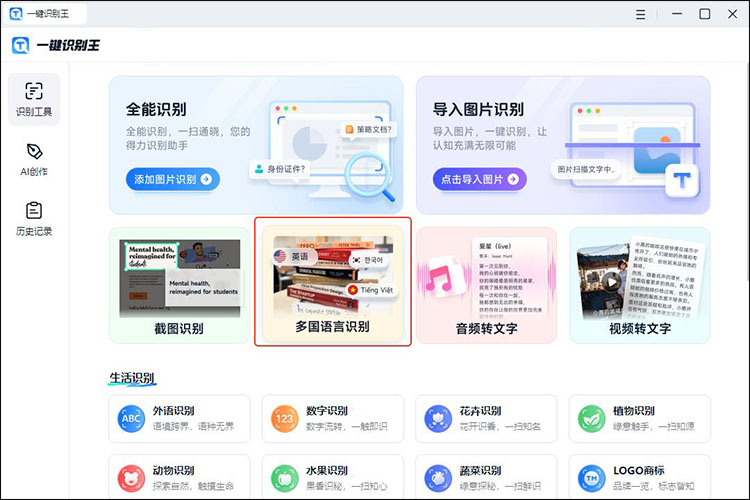750x500 pixels.
Task: Click the 动物识别 bear icon
Action: click(131, 478)
